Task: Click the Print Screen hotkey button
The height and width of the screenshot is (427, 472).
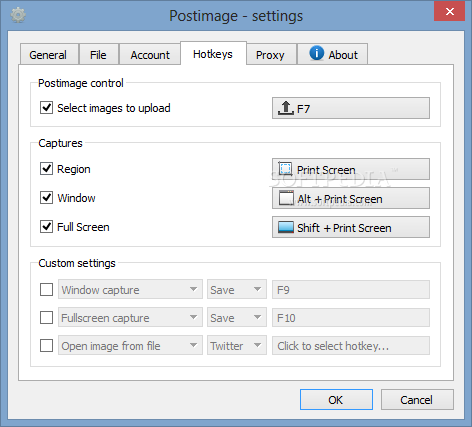Action: [x=351, y=169]
